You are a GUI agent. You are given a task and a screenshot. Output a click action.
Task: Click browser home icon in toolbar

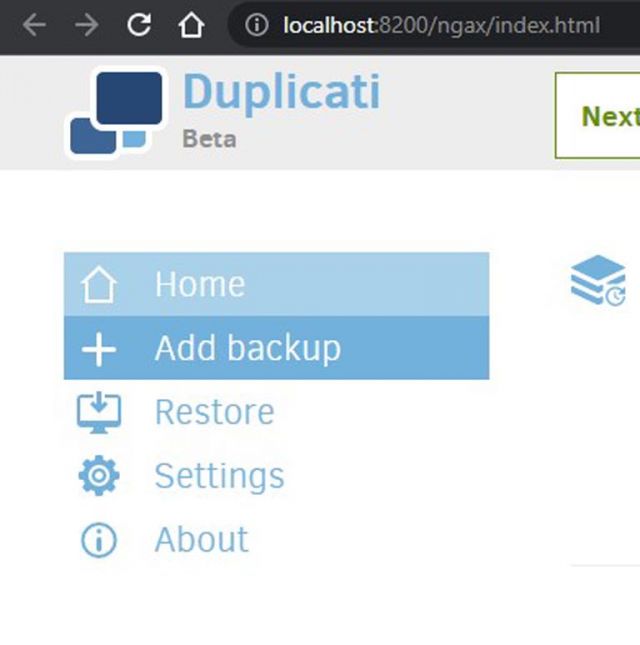pos(191,25)
